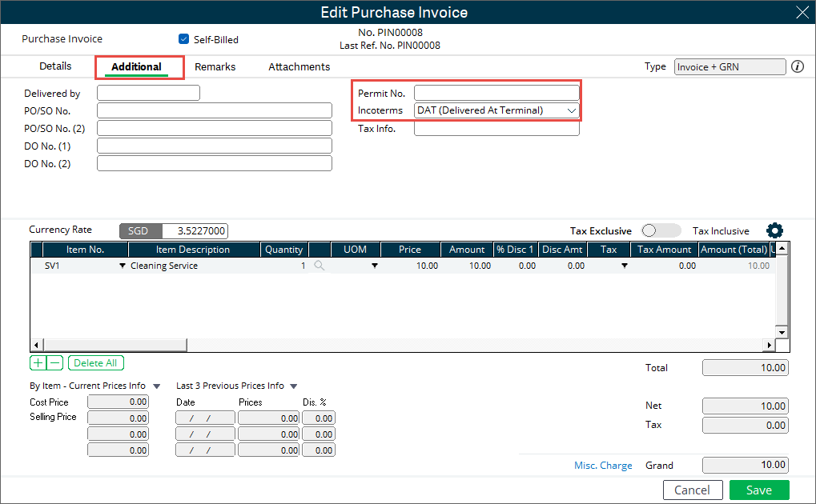Click grid scroll down arrow
The image size is (816, 504).
pos(782,332)
